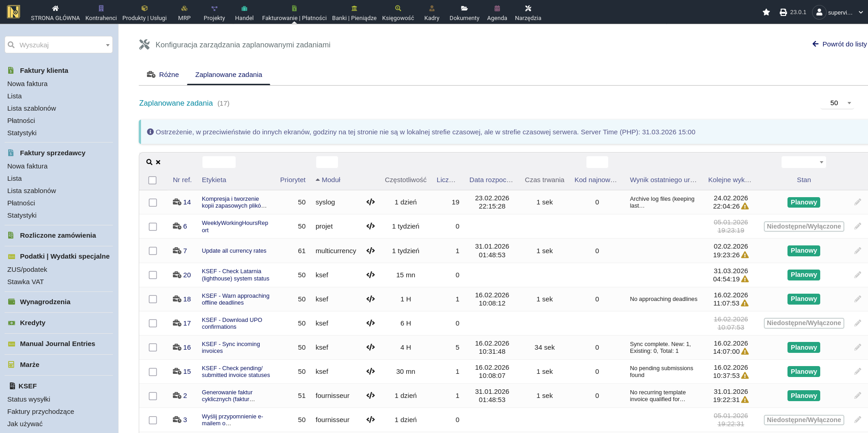Screen dimensions: 868x433
Task: Clear filters with the X icon
Action: click(x=158, y=162)
